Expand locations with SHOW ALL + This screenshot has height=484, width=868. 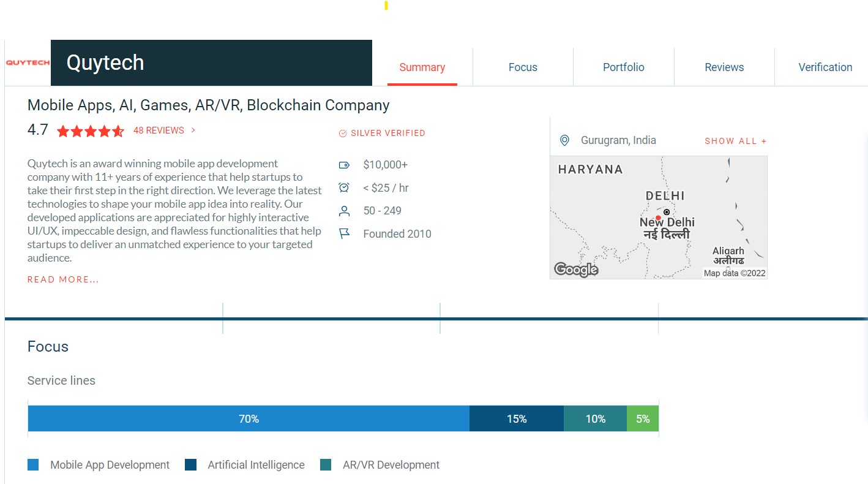(x=736, y=141)
